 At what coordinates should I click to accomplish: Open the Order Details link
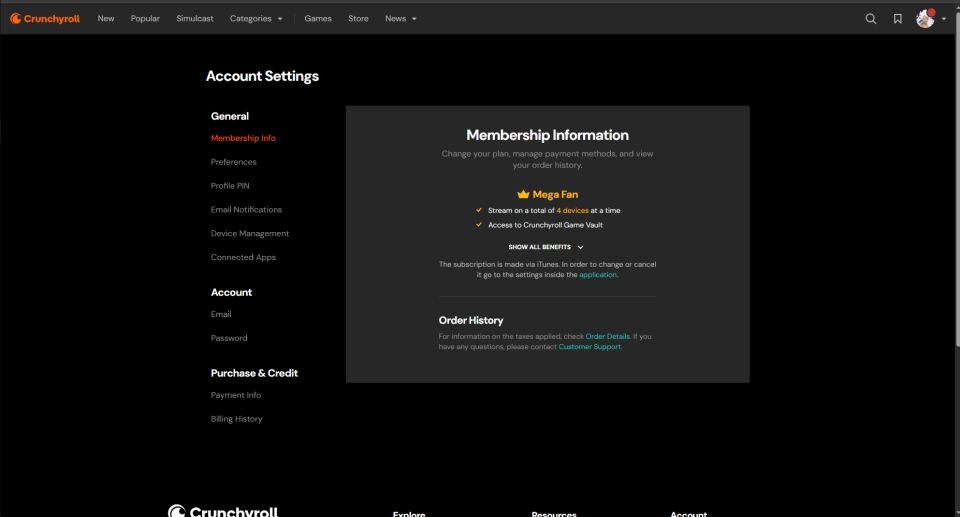click(x=607, y=336)
